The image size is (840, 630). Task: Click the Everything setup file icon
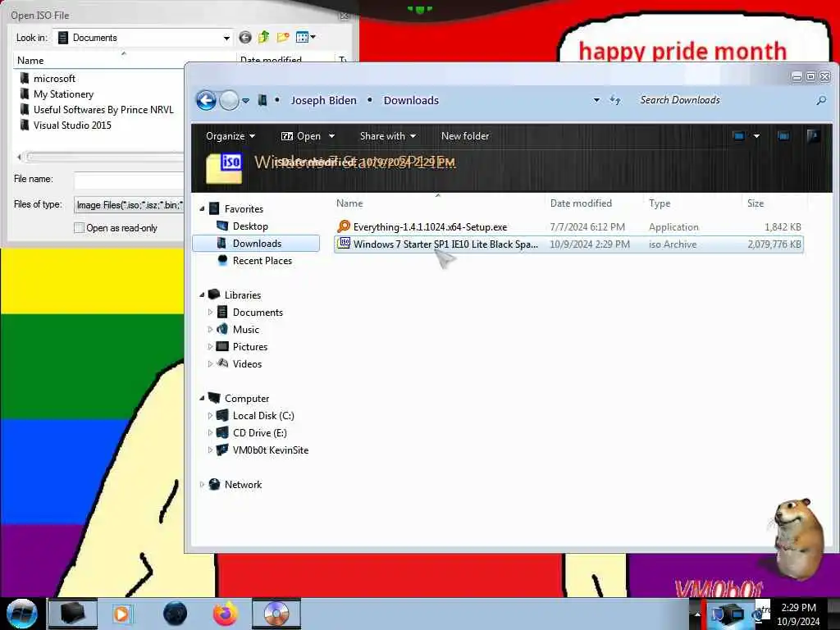344,226
